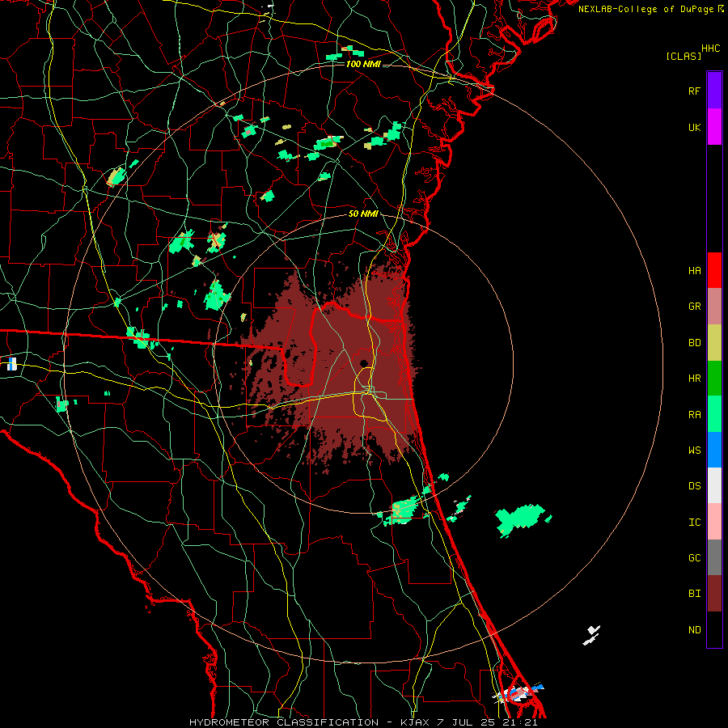Click the RA light green legend swatch
Image resolution: width=728 pixels, height=728 pixels.
coord(714,414)
